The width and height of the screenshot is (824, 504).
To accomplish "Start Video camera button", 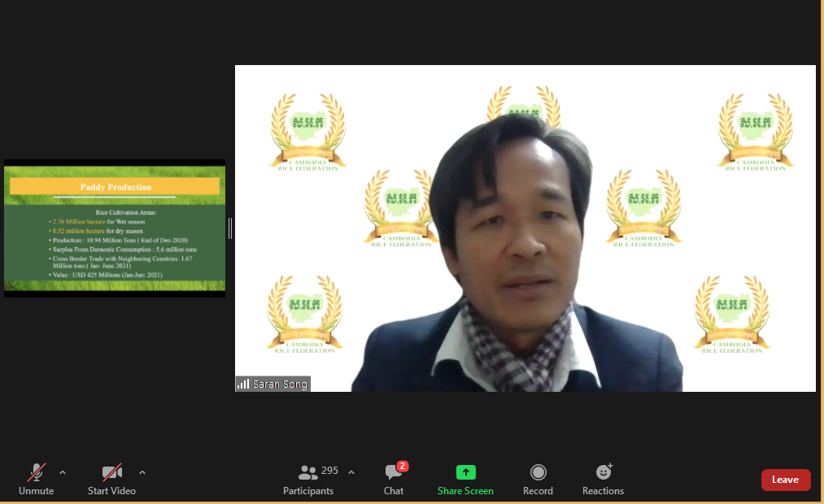I will click(x=112, y=480).
